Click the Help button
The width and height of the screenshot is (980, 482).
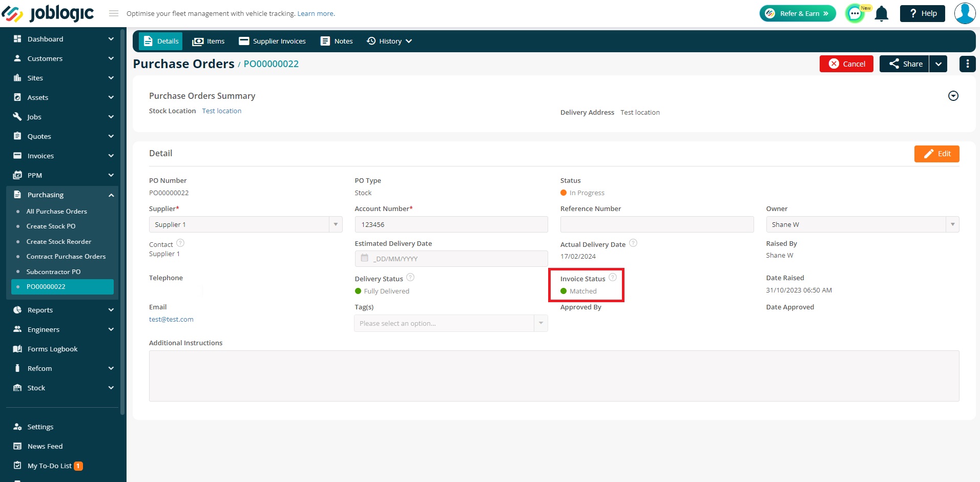[922, 13]
